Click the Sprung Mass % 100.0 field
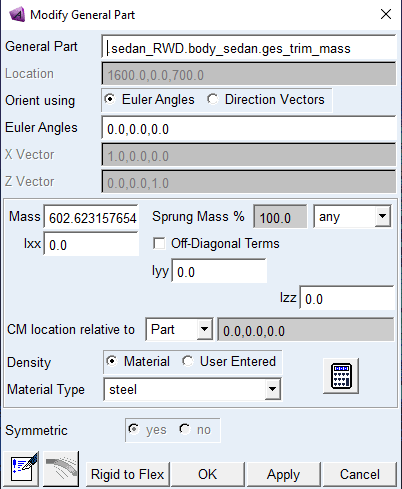 click(280, 218)
